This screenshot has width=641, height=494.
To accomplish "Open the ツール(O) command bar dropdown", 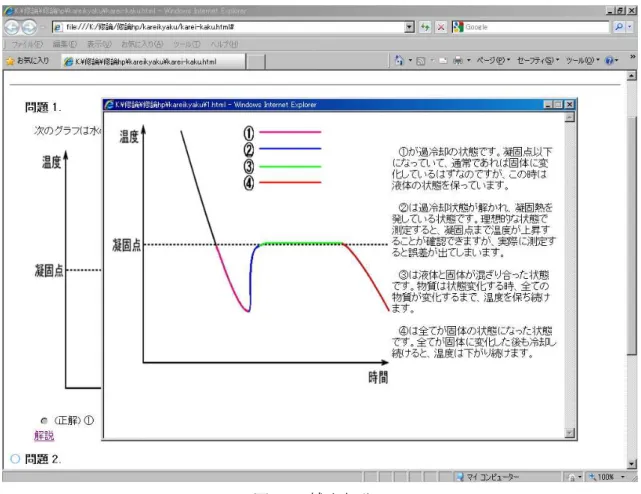I will coord(583,61).
